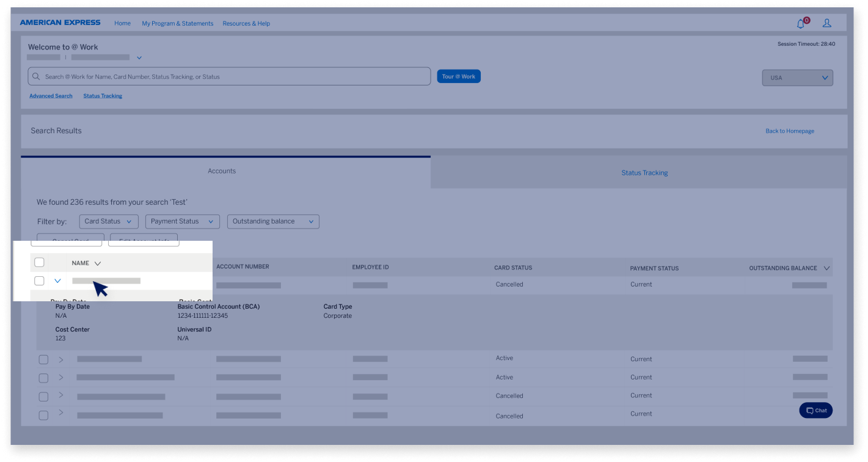Image resolution: width=868 pixels, height=462 pixels.
Task: Select the checkbox on the last table row
Action: 43,415
